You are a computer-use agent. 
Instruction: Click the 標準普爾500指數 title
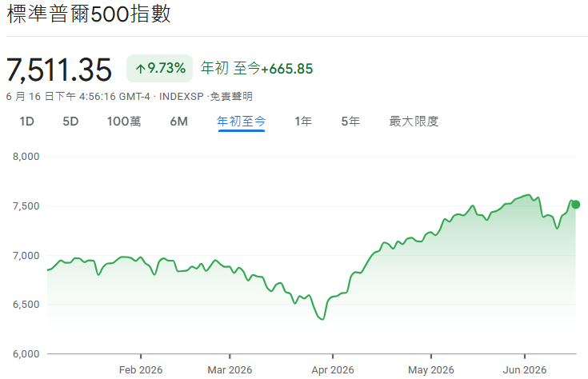pos(89,14)
